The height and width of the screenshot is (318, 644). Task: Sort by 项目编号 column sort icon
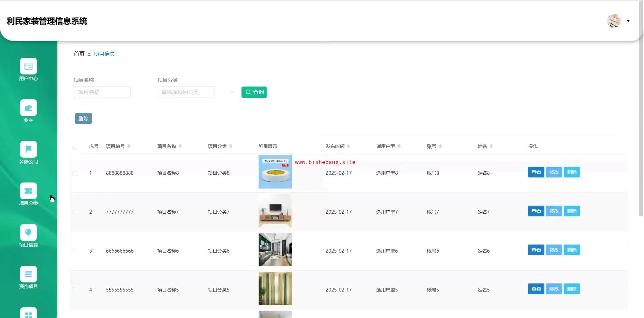pos(129,146)
